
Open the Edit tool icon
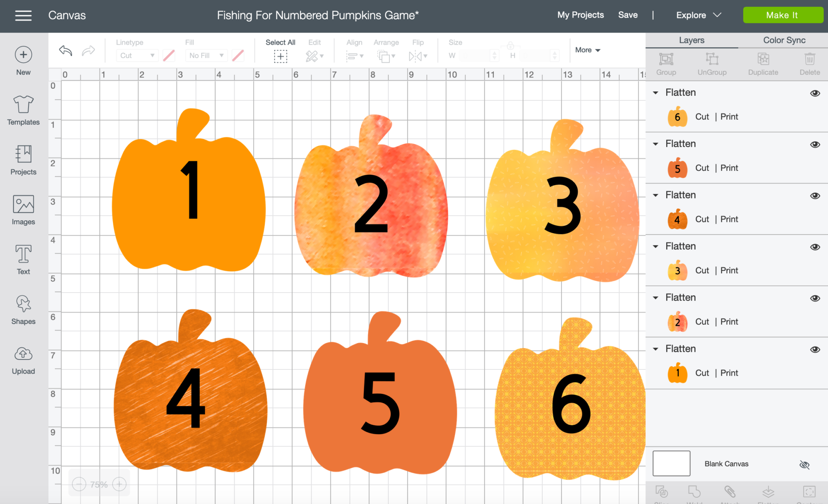tap(314, 56)
